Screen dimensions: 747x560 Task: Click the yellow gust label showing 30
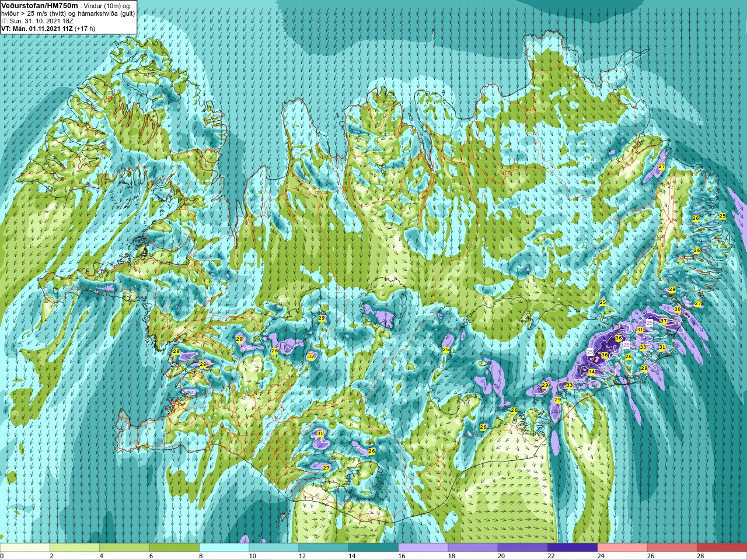pyautogui.click(x=677, y=310)
